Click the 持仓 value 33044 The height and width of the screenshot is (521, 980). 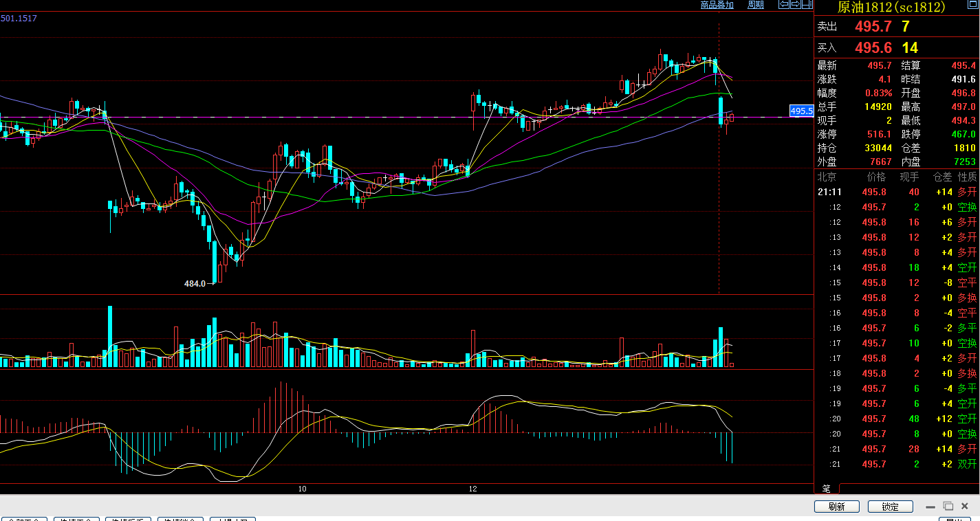tap(878, 148)
